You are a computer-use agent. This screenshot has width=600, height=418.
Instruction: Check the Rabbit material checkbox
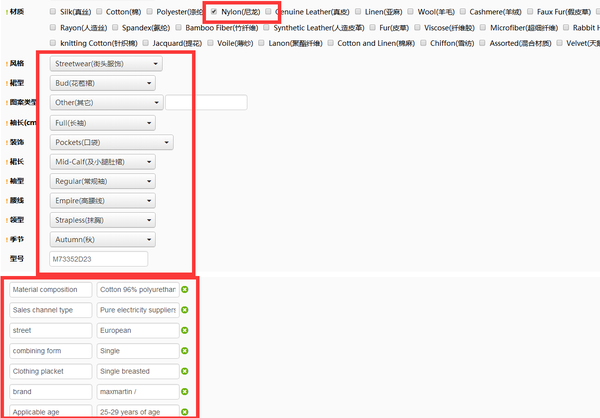coord(566,27)
